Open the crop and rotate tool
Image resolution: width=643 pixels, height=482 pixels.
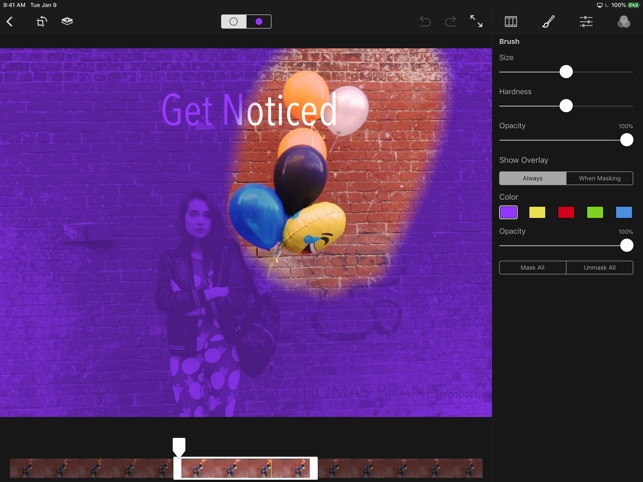point(41,21)
